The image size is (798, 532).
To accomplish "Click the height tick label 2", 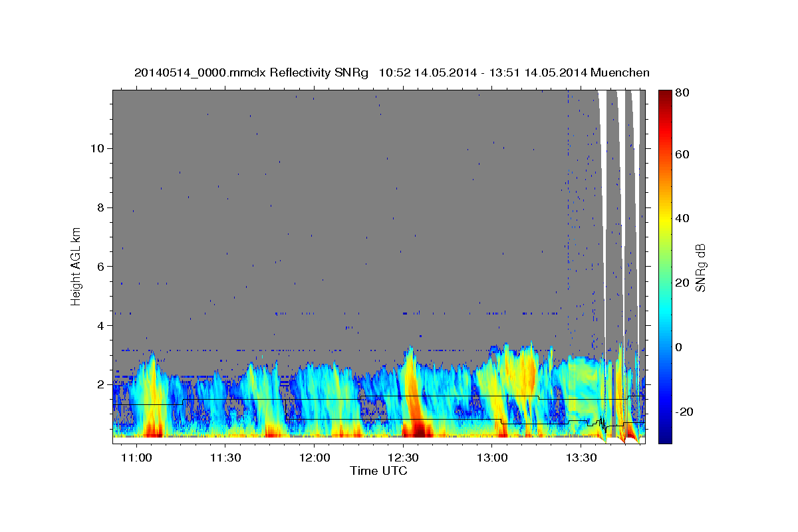I will pyautogui.click(x=100, y=385).
